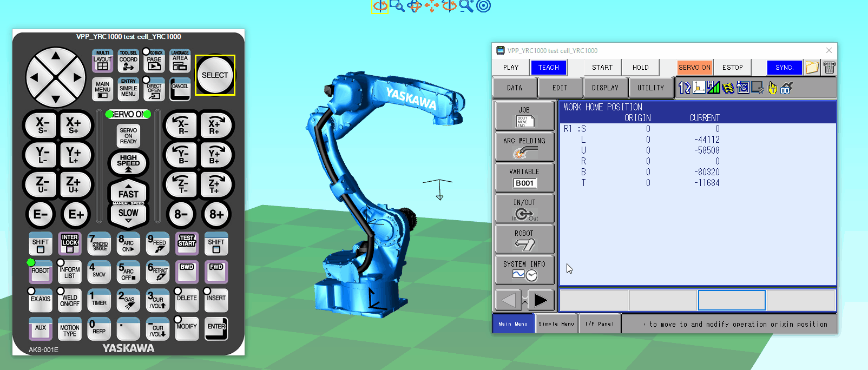Click the FAST manual speed key
The image size is (868, 370).
coord(128,193)
